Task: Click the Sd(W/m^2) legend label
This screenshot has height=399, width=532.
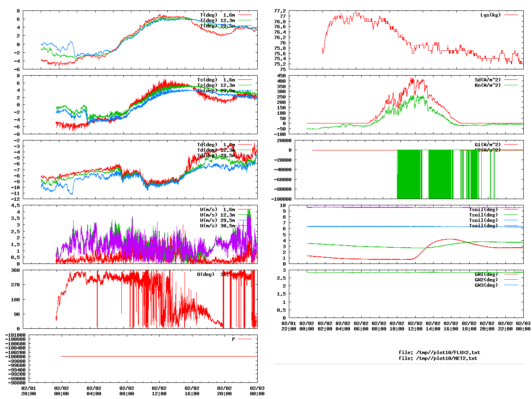Action: pos(488,80)
